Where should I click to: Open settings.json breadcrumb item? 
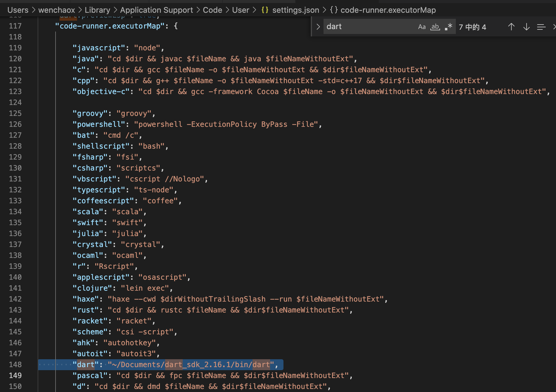pos(290,10)
